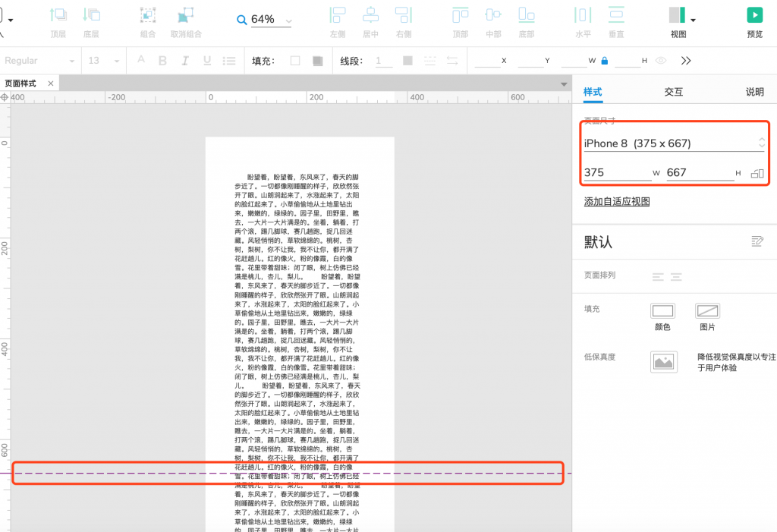Screen dimensions: 777x532
Task: Align left using the 左侧 icon
Action: (338, 14)
